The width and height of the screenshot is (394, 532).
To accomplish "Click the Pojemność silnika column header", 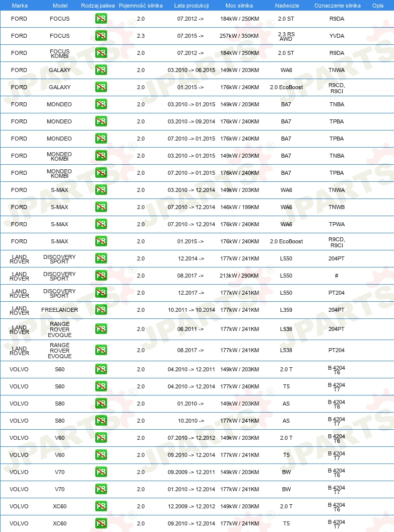I will (x=141, y=6).
